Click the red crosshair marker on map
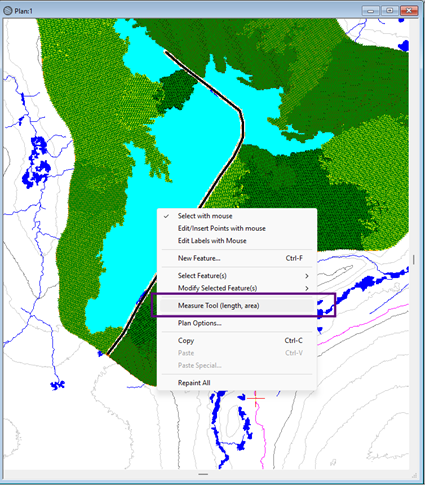Viewport: 425px width, 485px height. point(256,398)
